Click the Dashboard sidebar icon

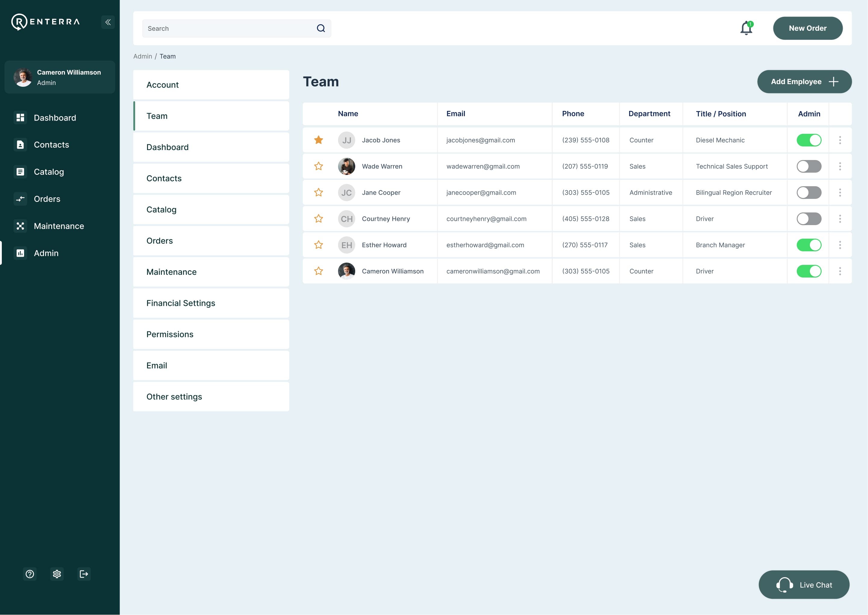tap(20, 118)
